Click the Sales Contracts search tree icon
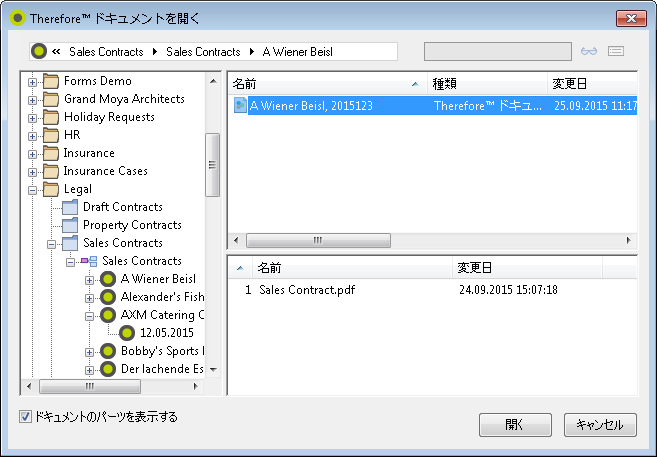The width and height of the screenshot is (657, 457). point(89,261)
